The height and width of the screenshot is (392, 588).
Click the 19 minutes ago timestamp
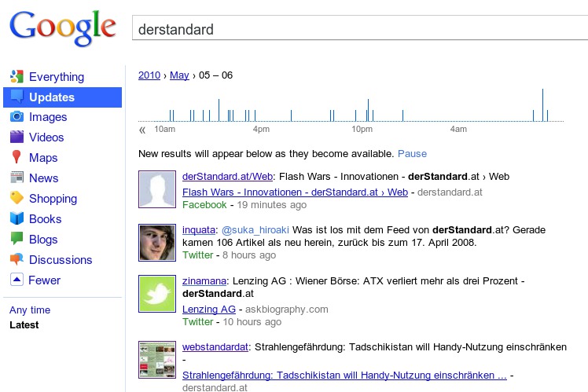coord(272,205)
